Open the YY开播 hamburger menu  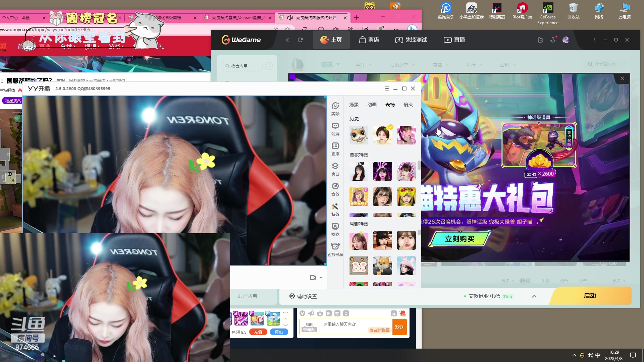[x=386, y=88]
